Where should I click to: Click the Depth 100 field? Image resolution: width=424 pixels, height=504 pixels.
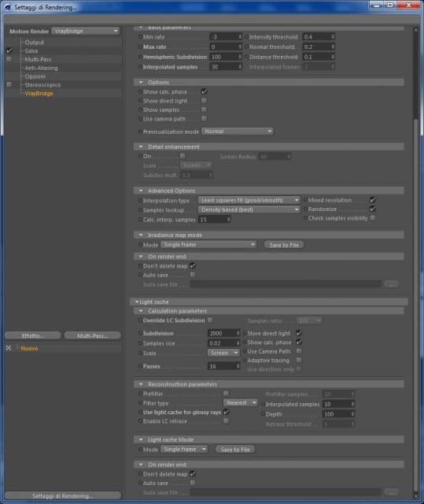(337, 414)
